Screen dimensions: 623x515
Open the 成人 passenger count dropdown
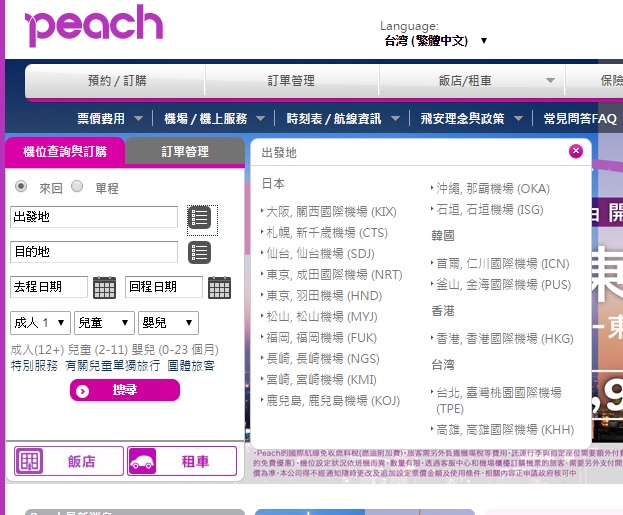point(40,323)
